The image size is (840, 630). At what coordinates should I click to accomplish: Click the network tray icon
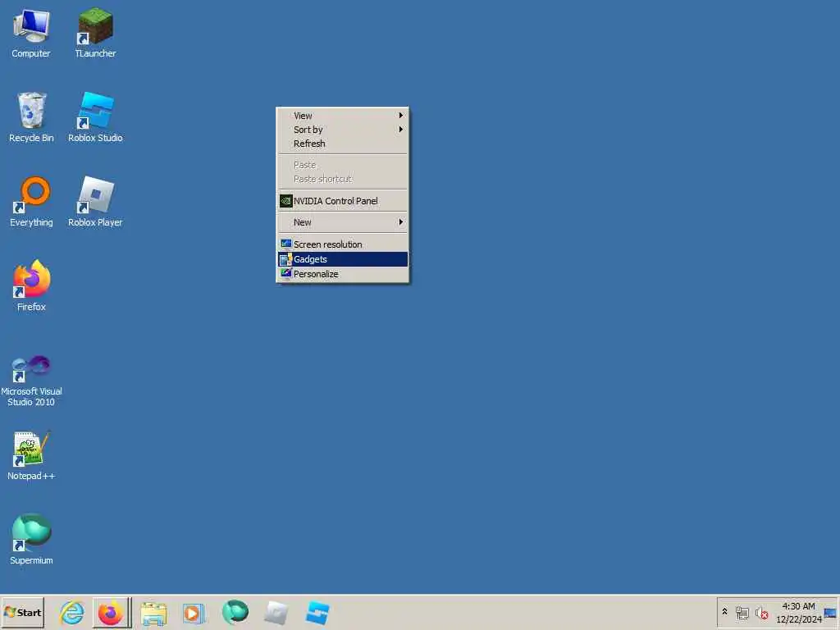coord(742,613)
